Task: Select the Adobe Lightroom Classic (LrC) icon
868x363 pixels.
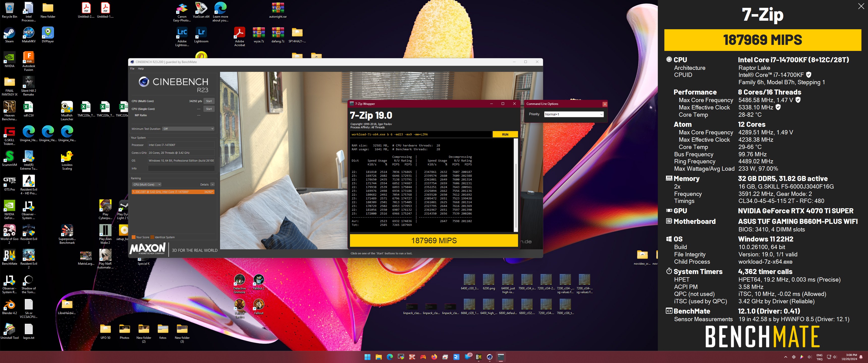Action: pos(182,37)
